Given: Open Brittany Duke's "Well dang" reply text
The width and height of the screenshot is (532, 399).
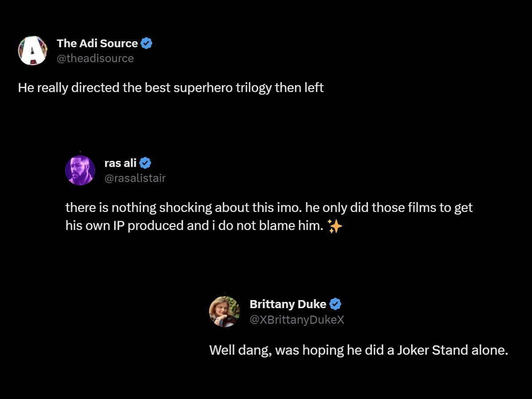Looking at the screenshot, I should tap(358, 350).
